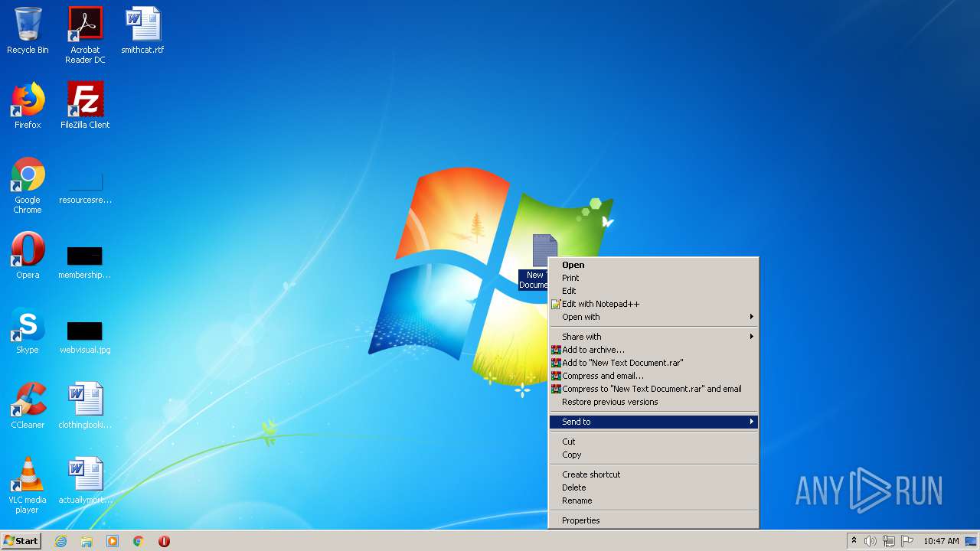Choose Add to archive...
Screen dimensions: 980x551
(x=654, y=350)
